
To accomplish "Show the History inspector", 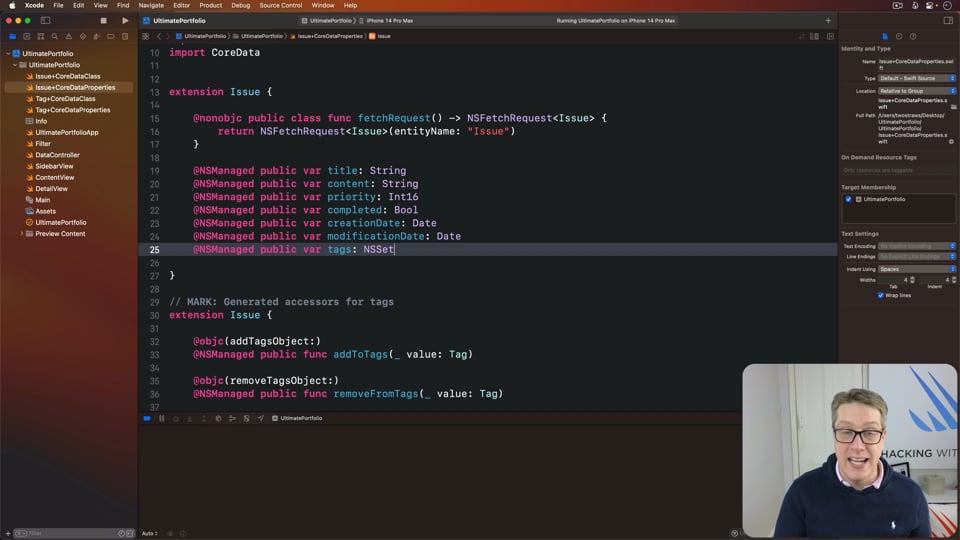I will pyautogui.click(x=899, y=37).
